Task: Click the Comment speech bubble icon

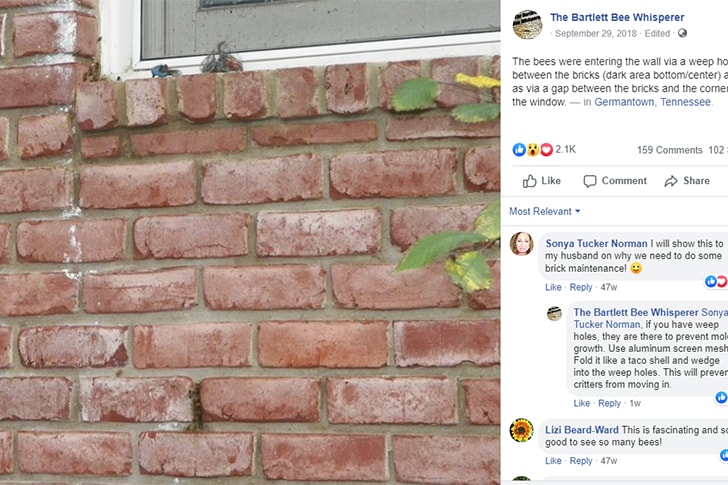Action: [x=590, y=181]
